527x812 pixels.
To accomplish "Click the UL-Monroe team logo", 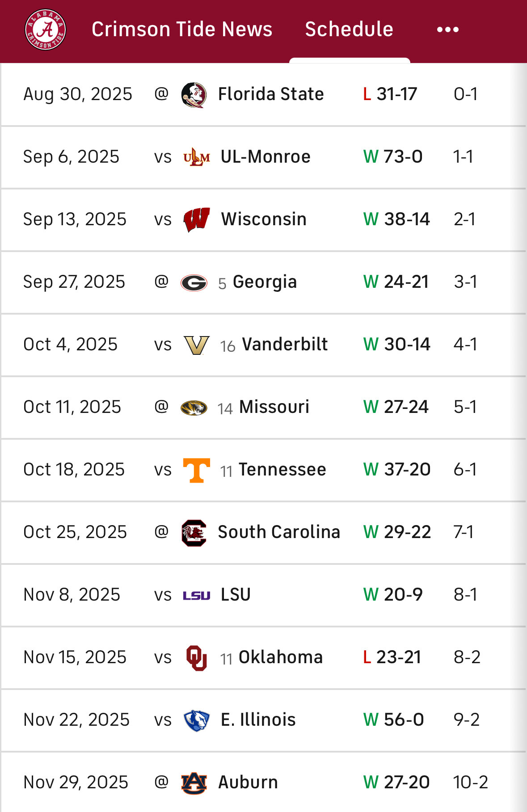I will [x=196, y=157].
